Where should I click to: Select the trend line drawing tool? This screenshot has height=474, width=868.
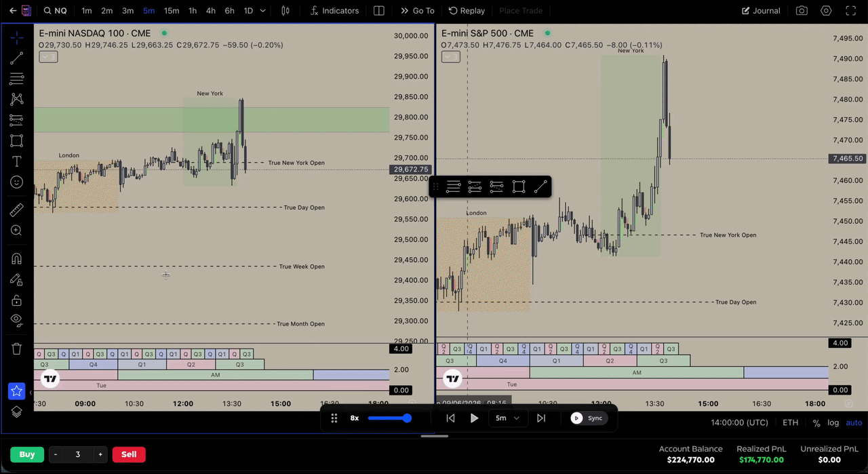[x=17, y=59]
